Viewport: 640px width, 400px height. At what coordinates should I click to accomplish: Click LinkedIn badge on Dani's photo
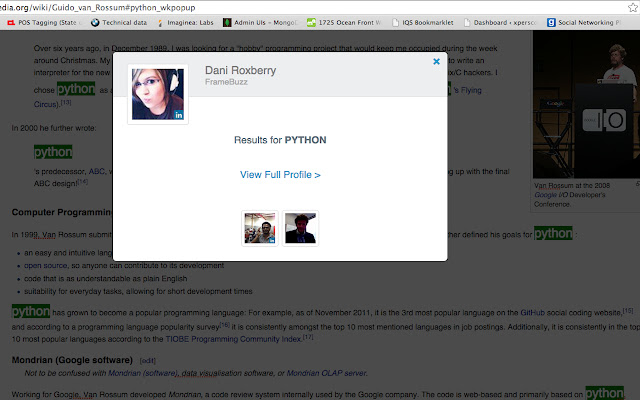point(179,115)
